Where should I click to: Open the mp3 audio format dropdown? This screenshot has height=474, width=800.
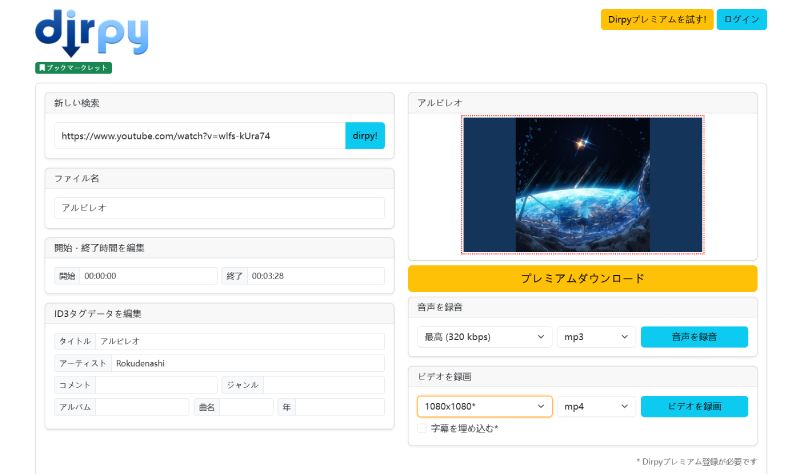click(x=596, y=337)
